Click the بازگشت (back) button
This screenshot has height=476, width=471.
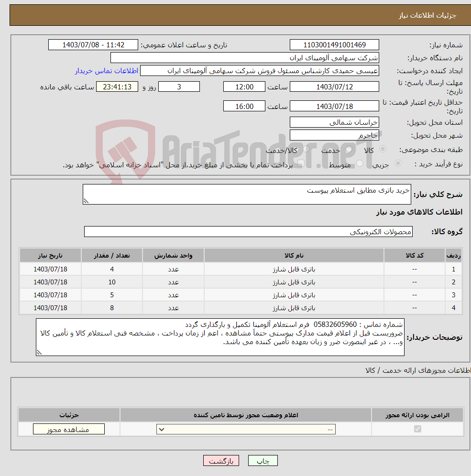pos(221,461)
